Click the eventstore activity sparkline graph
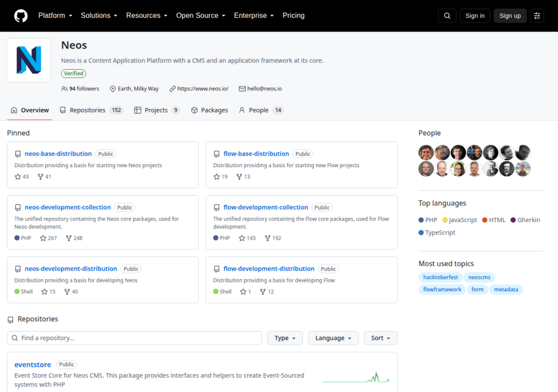558x392 pixels. coord(356,377)
